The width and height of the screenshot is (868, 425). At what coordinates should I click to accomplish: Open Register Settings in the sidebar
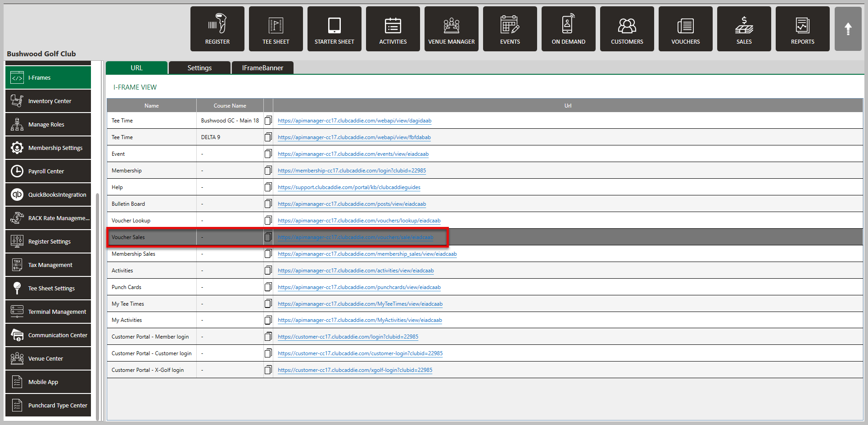[x=48, y=241]
